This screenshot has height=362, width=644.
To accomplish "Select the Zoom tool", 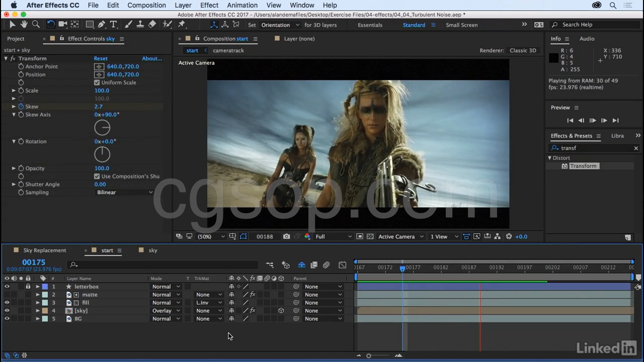I will click(x=36, y=24).
